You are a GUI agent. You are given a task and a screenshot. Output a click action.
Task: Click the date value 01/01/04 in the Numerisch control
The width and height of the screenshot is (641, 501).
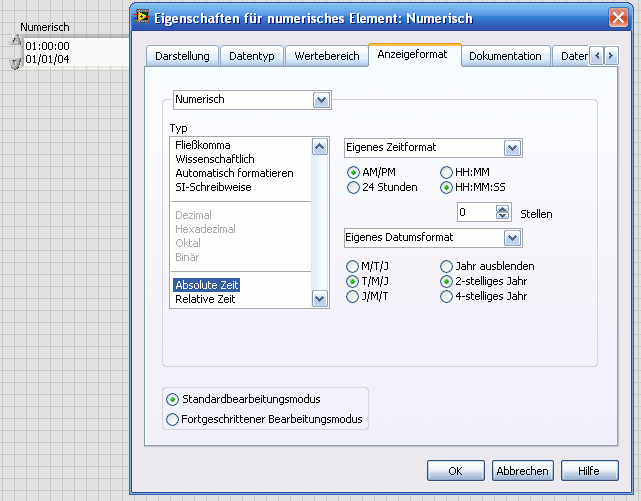click(47, 59)
